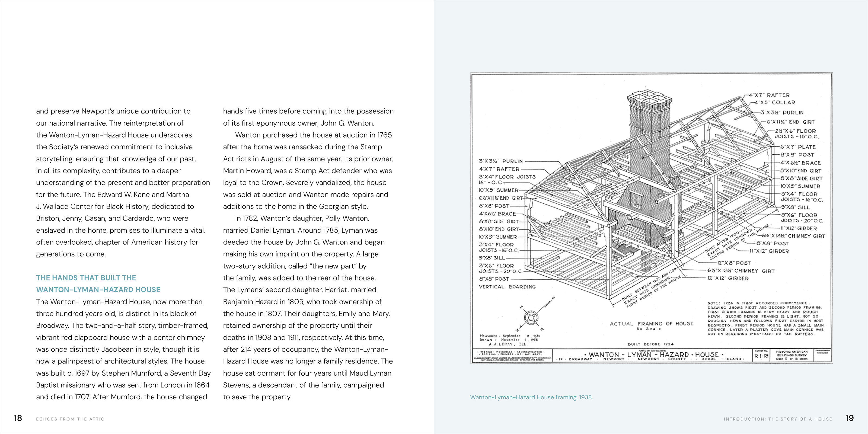868x434 pixels.
Task: Click the footer text Echoes from the Attic
Action: pos(70,419)
